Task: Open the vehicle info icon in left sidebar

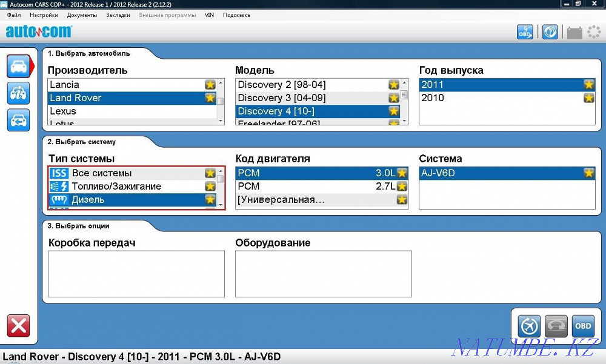Action: pyautogui.click(x=19, y=93)
